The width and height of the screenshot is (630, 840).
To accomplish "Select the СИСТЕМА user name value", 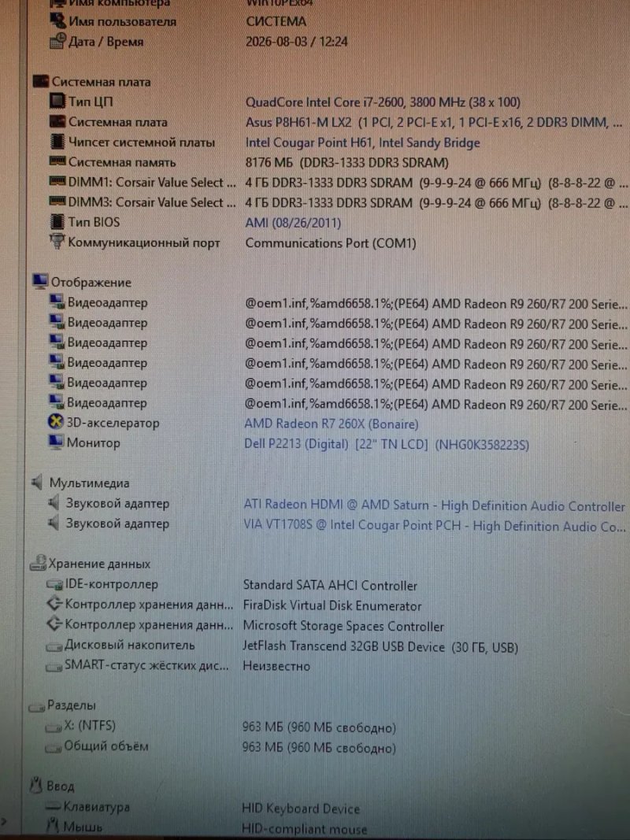I will point(276,21).
